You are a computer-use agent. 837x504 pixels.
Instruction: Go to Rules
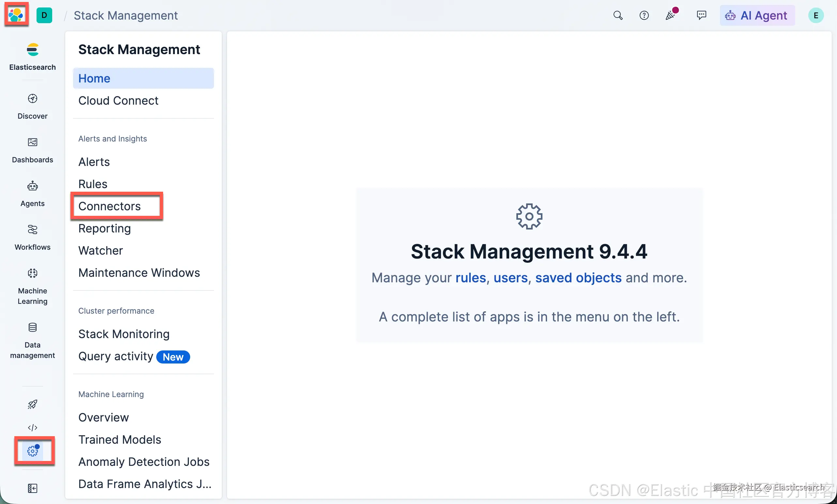93,184
